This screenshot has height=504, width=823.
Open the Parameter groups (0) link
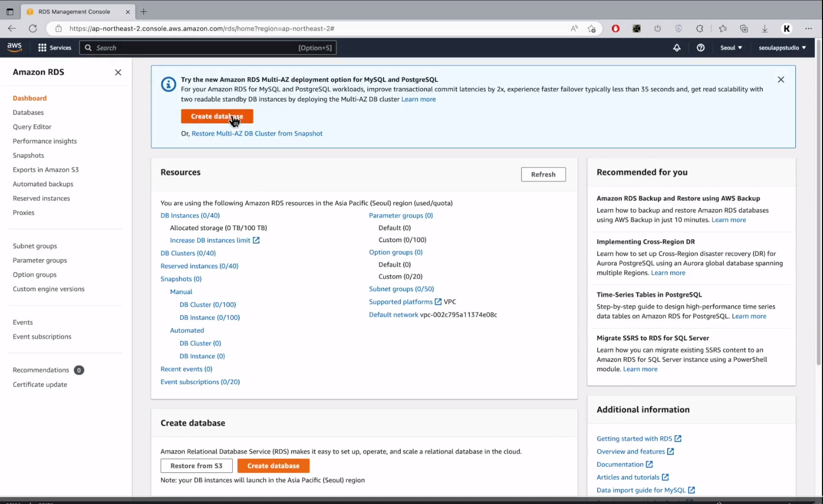pos(401,216)
